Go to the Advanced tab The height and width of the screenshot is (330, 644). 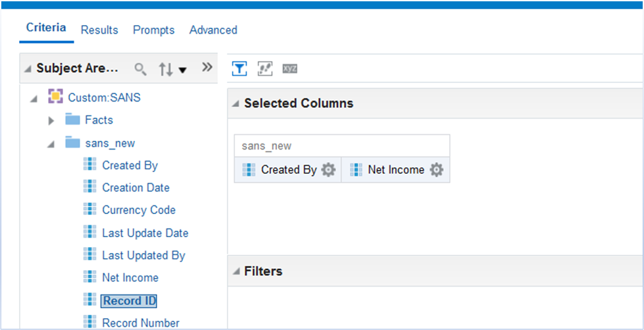pos(213,30)
